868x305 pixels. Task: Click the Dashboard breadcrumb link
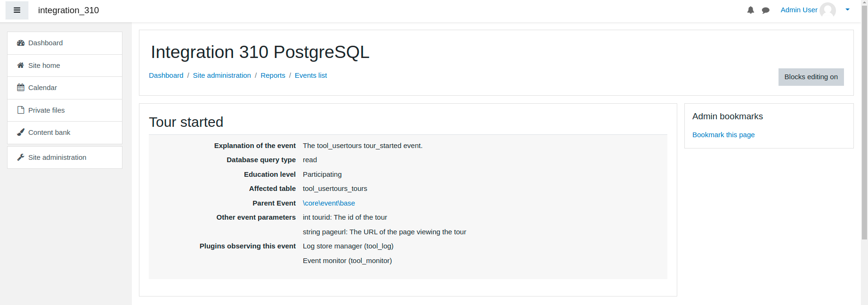[x=166, y=75]
